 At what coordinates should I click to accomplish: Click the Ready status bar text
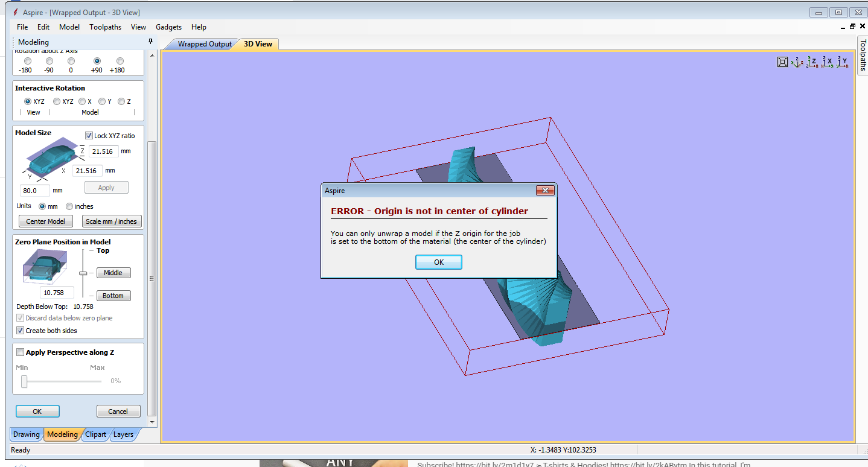(x=21, y=450)
